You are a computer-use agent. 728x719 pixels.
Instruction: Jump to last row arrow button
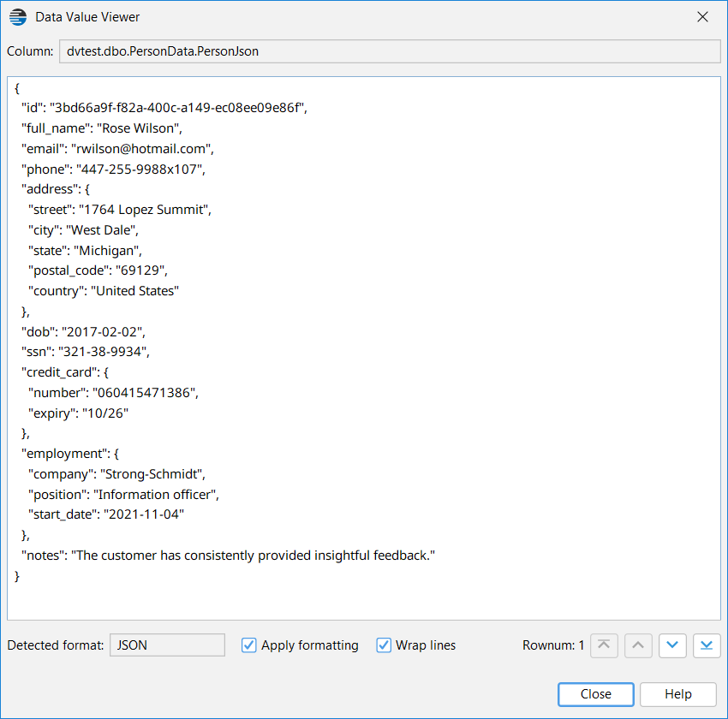click(707, 645)
